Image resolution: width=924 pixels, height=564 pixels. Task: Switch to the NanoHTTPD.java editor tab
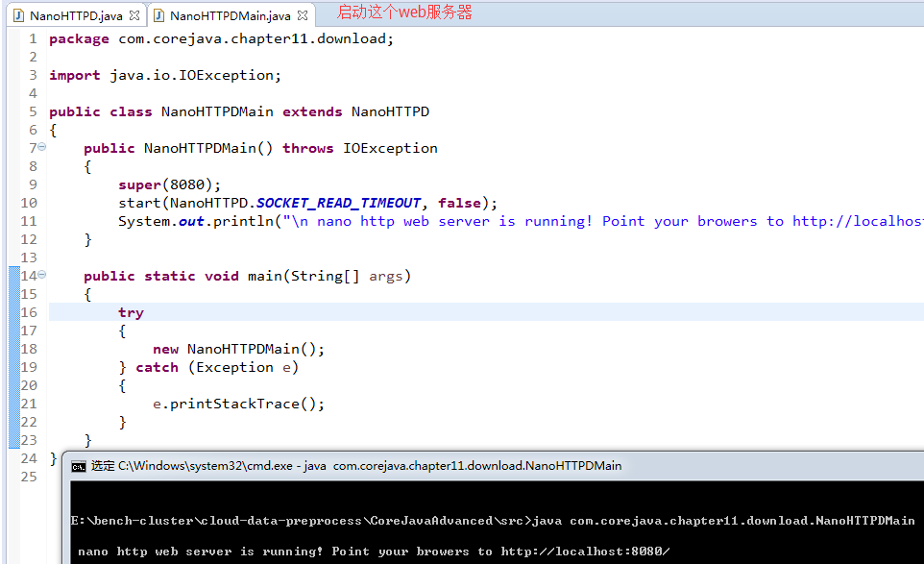click(76, 16)
